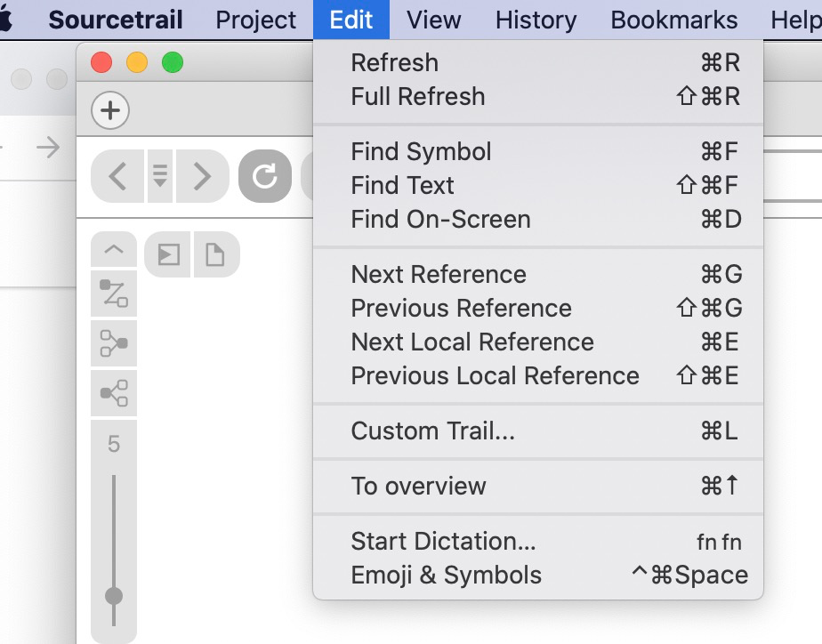Viewport: 822px width, 644px height.
Task: Select Next Local Reference
Action: [x=472, y=342]
